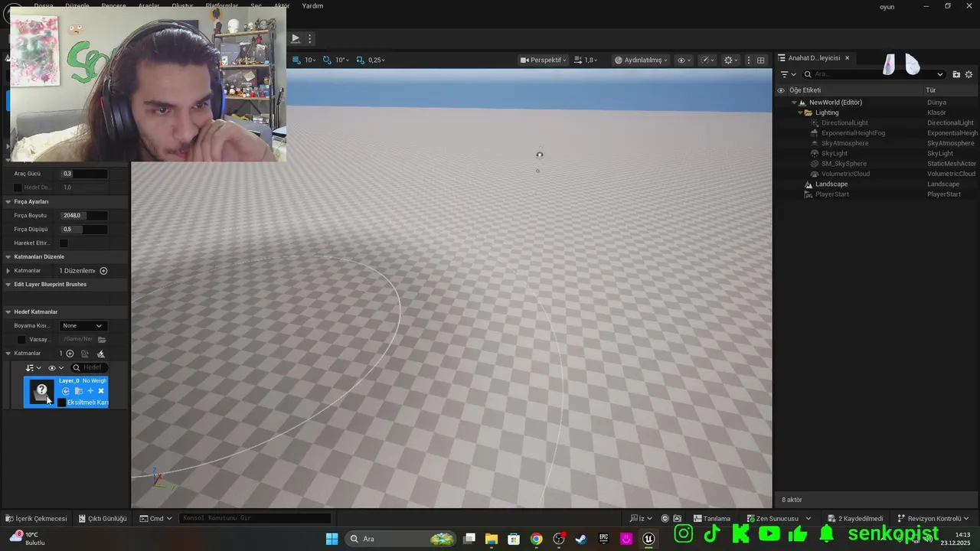Screen dimensions: 980x551
Task: Create layer info with plus on Layer_0
Action: 90,391
